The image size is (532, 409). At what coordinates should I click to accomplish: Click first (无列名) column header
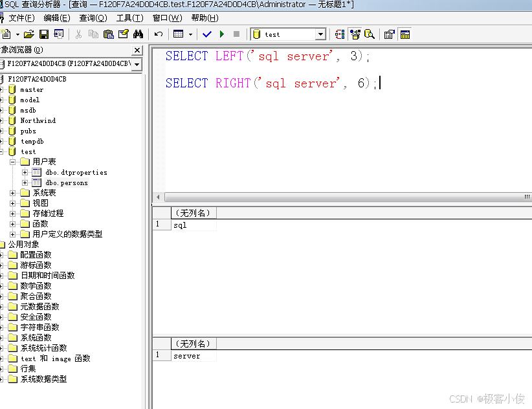(x=194, y=213)
